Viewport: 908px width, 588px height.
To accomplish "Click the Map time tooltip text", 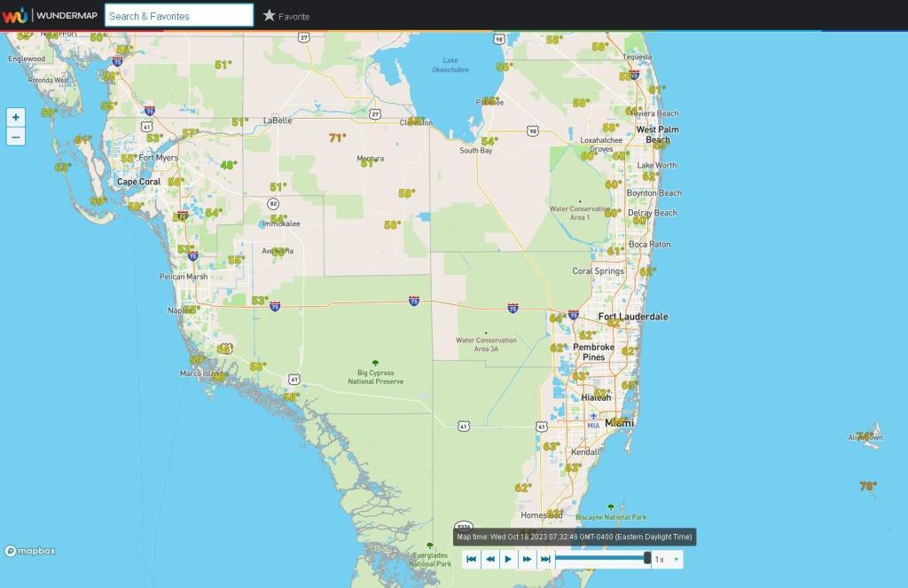I will point(575,537).
